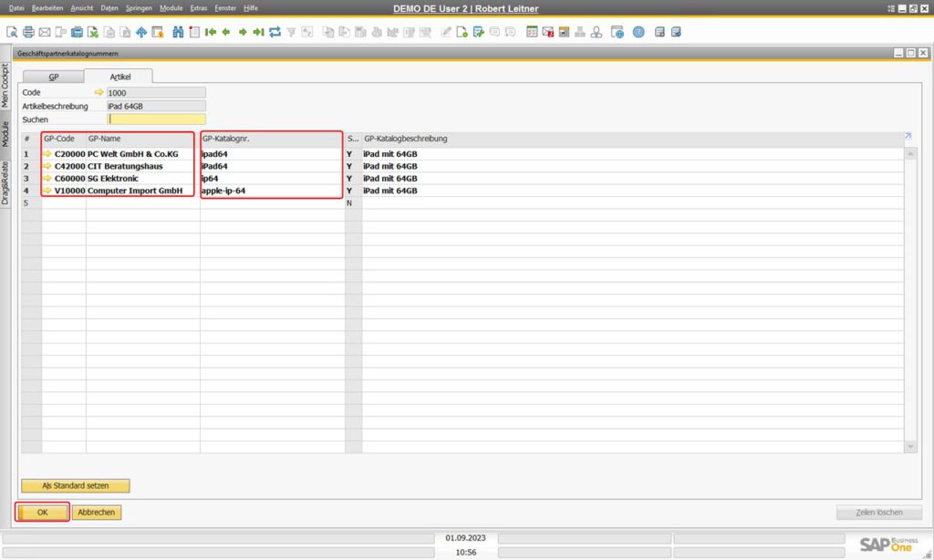Viewport: 934px width, 560px height.
Task: Select row header number 3
Action: (x=31, y=178)
